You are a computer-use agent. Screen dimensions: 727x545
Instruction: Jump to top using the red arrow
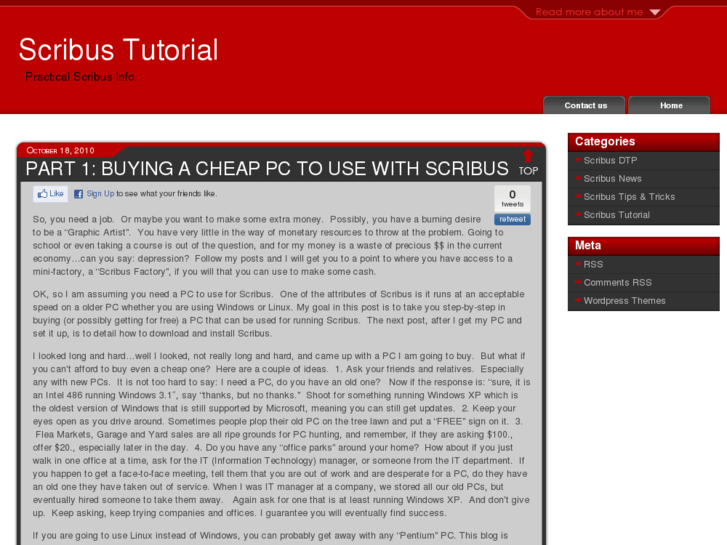tap(528, 155)
